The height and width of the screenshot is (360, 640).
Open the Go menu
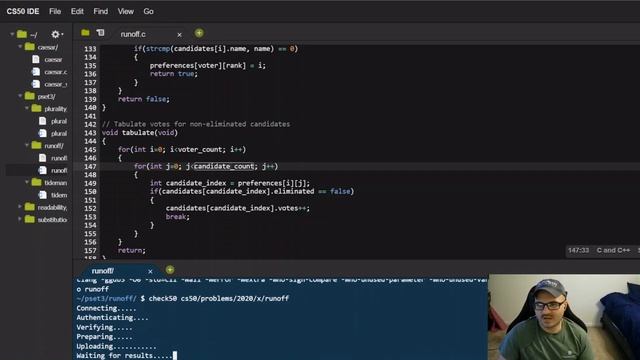point(148,11)
